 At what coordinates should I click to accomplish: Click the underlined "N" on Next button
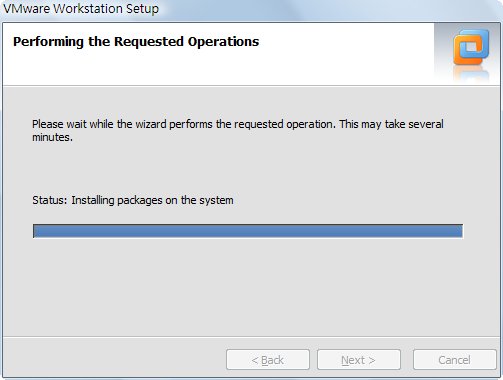tap(345, 360)
